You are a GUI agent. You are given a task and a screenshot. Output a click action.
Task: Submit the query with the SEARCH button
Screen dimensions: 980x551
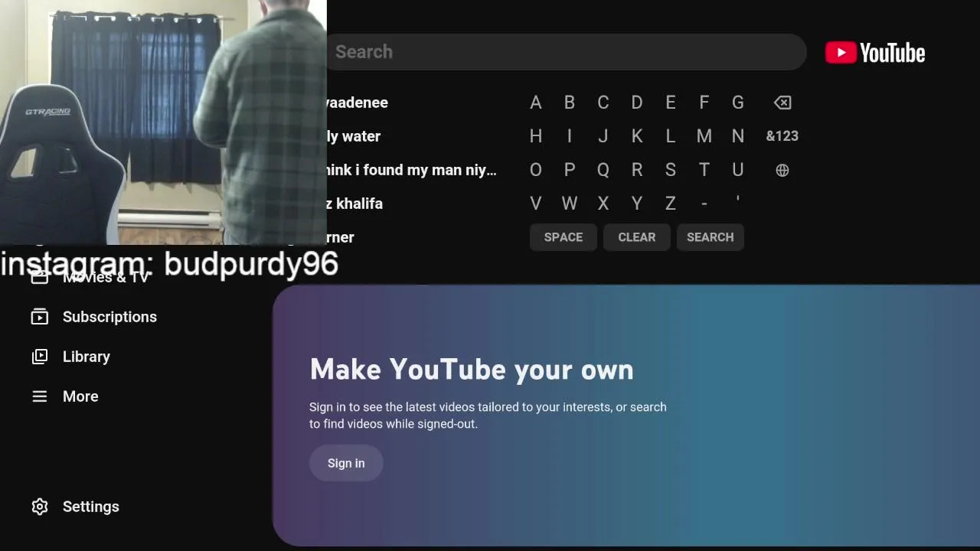click(710, 237)
